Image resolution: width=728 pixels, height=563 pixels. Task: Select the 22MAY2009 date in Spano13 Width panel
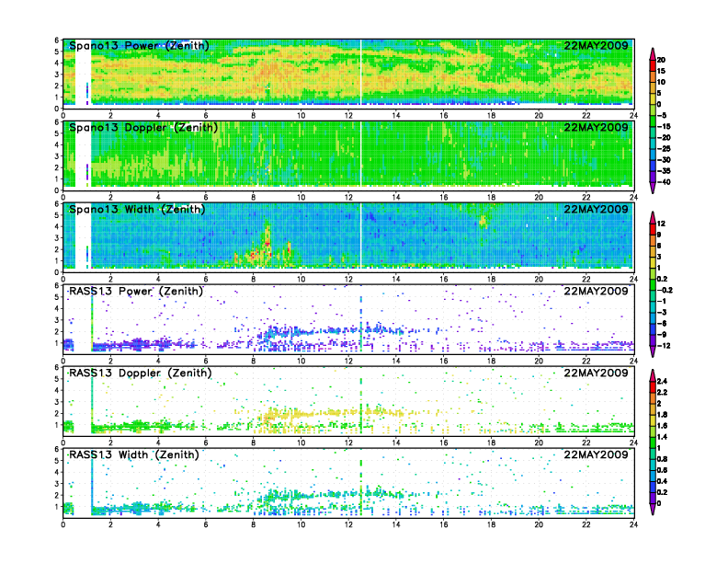click(596, 209)
